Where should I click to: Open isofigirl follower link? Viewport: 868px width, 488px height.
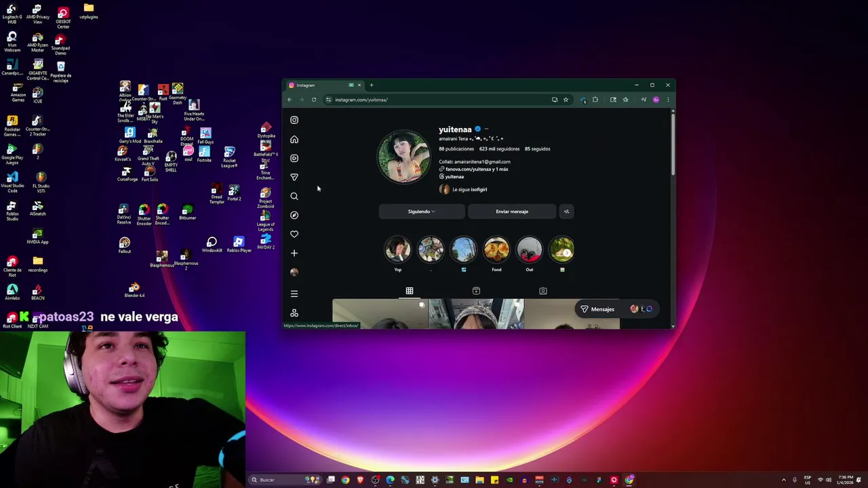point(479,190)
